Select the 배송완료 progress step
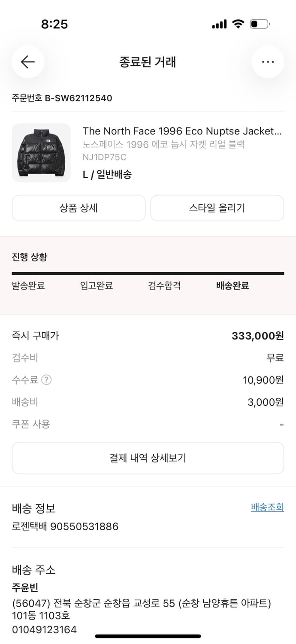296x644 pixels. pos(232,286)
